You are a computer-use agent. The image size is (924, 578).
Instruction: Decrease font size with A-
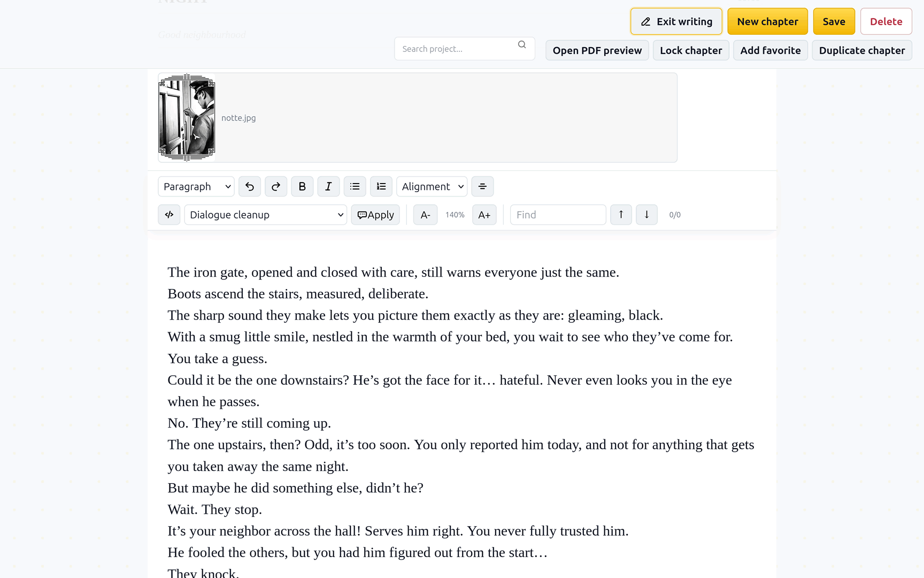click(425, 215)
